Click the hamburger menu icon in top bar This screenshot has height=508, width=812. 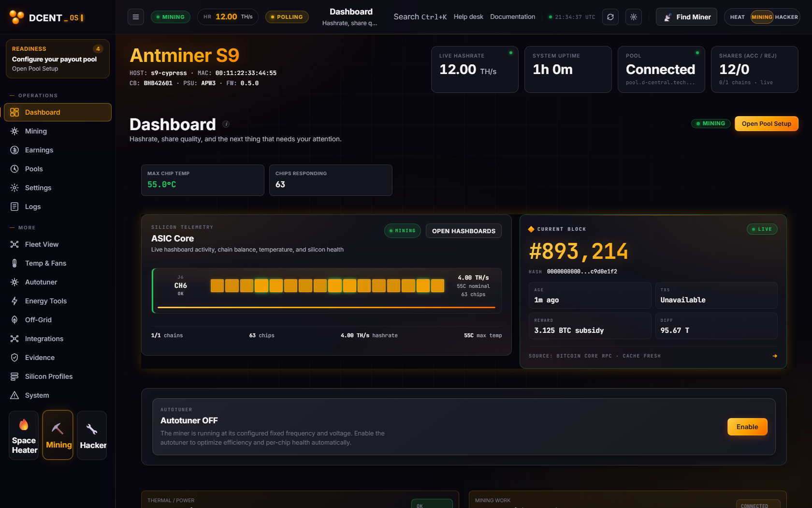coord(136,17)
